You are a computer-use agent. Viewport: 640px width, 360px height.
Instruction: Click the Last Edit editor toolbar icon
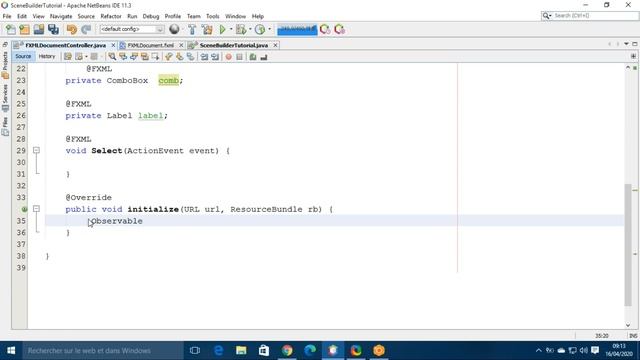pos(68,57)
